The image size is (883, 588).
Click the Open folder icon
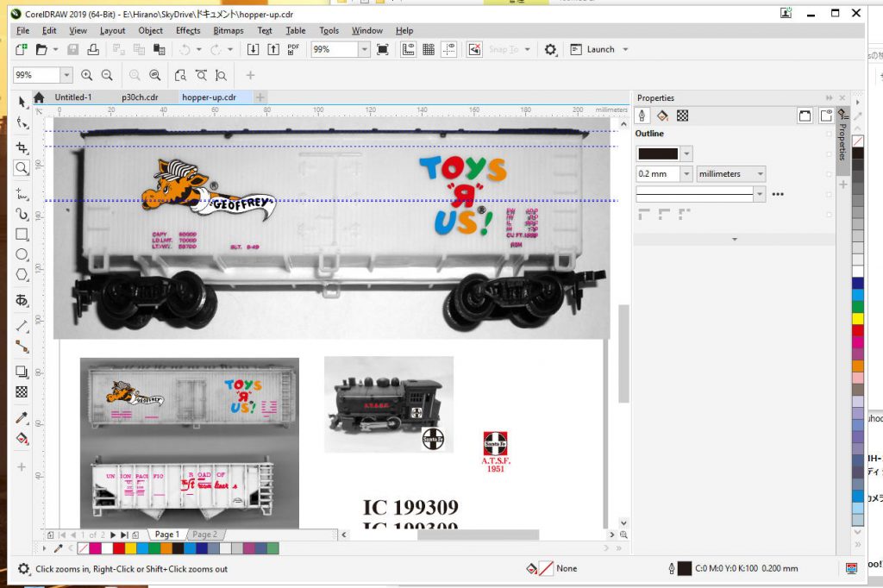tap(41, 49)
